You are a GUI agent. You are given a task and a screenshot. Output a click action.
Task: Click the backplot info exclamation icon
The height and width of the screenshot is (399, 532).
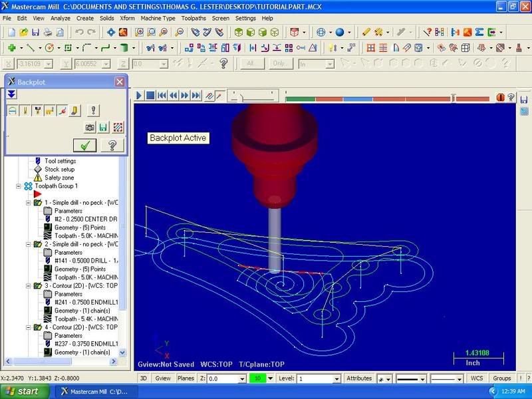click(93, 110)
